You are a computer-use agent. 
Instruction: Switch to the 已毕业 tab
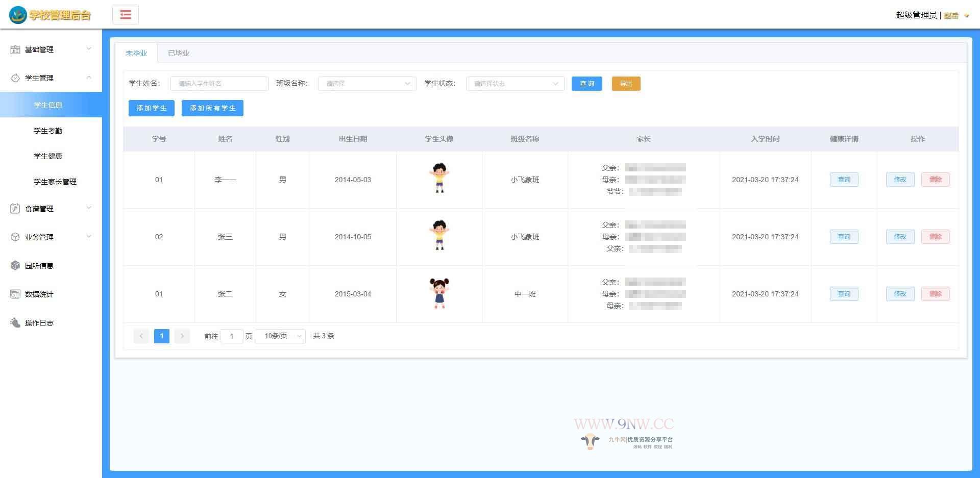(x=179, y=53)
